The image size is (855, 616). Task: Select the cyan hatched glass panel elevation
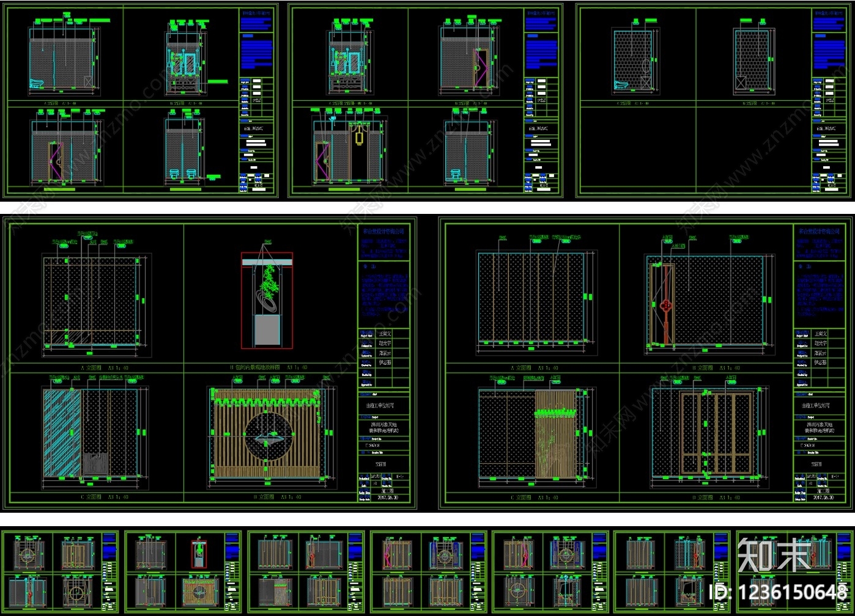click(x=62, y=433)
